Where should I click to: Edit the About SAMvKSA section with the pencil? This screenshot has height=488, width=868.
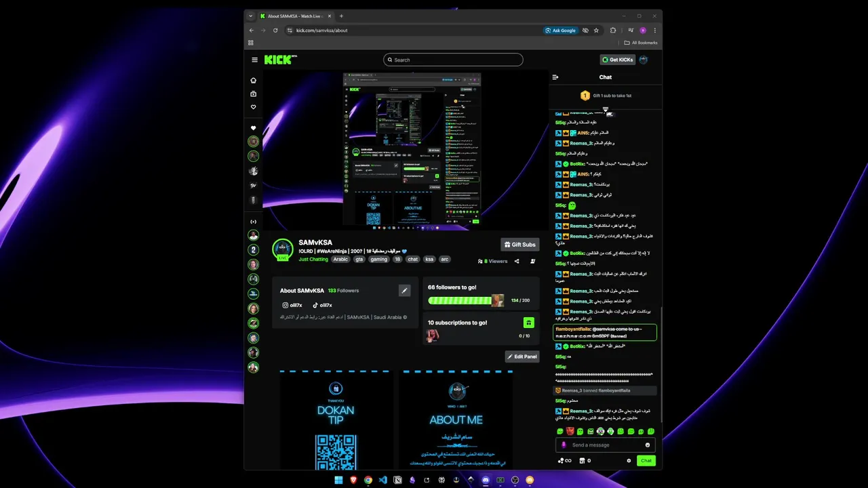click(x=404, y=291)
